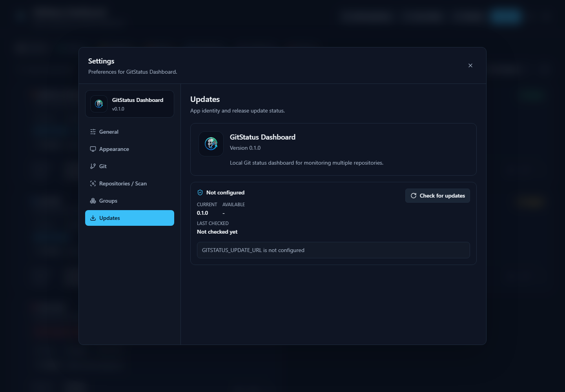Image resolution: width=565 pixels, height=392 pixels.
Task: Click the shield icon next to Not configured
Action: (x=200, y=192)
